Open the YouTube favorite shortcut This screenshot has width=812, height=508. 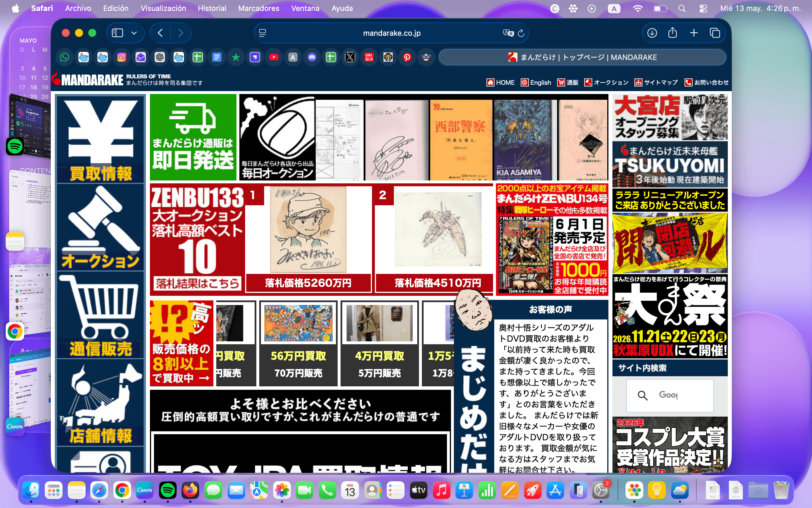click(x=274, y=57)
